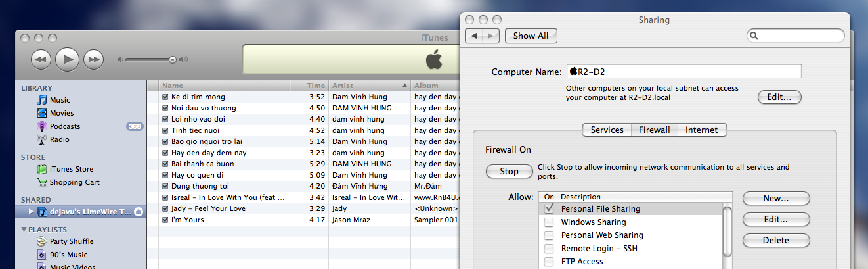
Task: Toggle Artist column sort direction arrow
Action: pyautogui.click(x=404, y=86)
